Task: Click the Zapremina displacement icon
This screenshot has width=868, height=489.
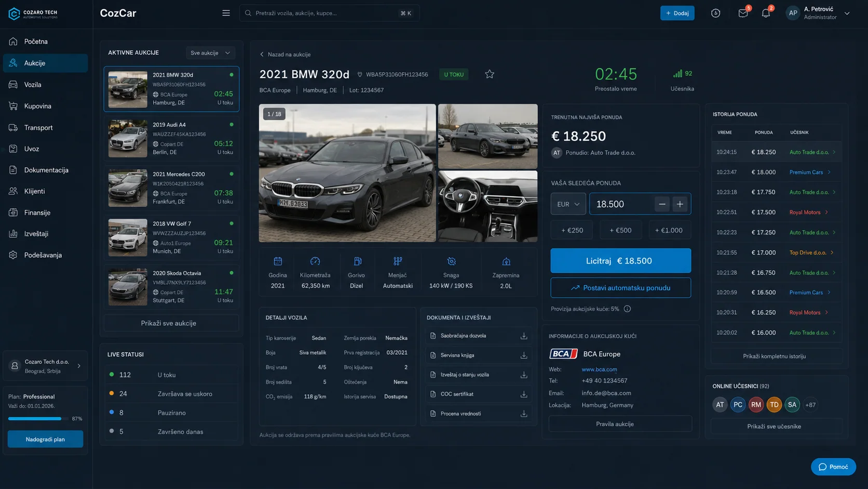Action: pyautogui.click(x=506, y=261)
